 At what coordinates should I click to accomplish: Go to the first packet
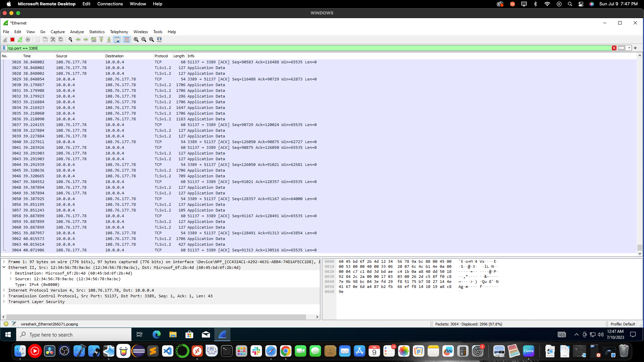pyautogui.click(x=101, y=40)
